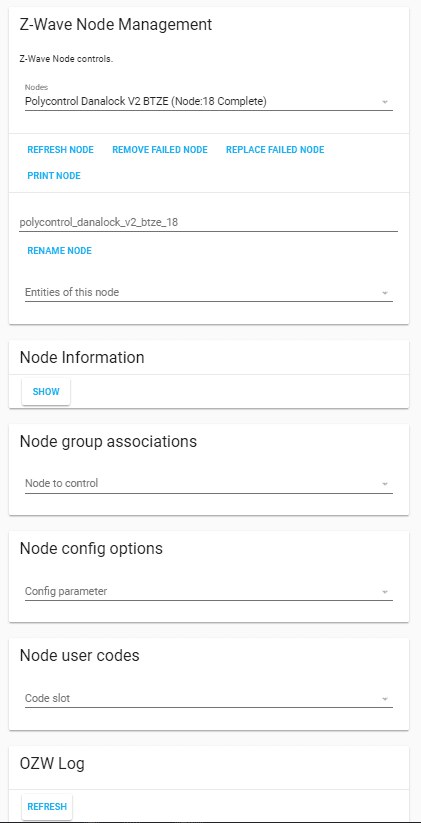This screenshot has width=421, height=823.
Task: Click the Code slot dropdown arrow
Action: coord(385,699)
